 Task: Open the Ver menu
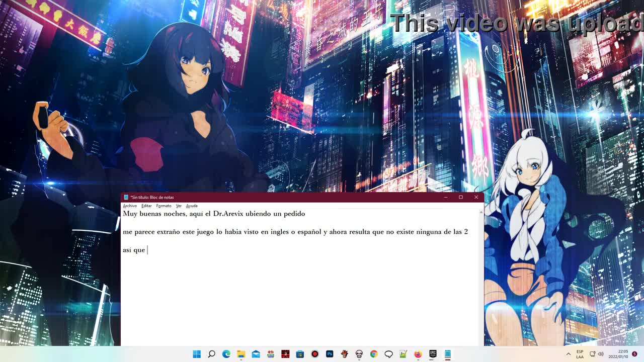tap(179, 206)
